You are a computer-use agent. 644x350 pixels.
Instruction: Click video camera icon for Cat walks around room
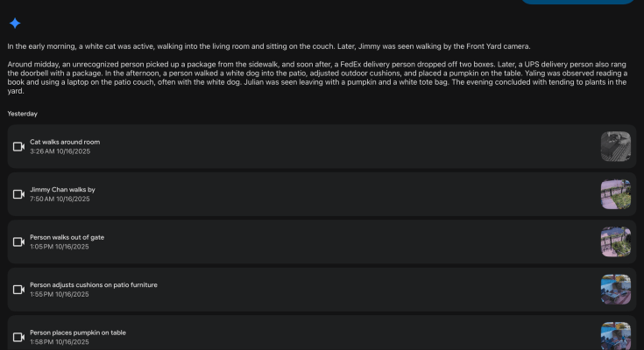click(x=18, y=147)
